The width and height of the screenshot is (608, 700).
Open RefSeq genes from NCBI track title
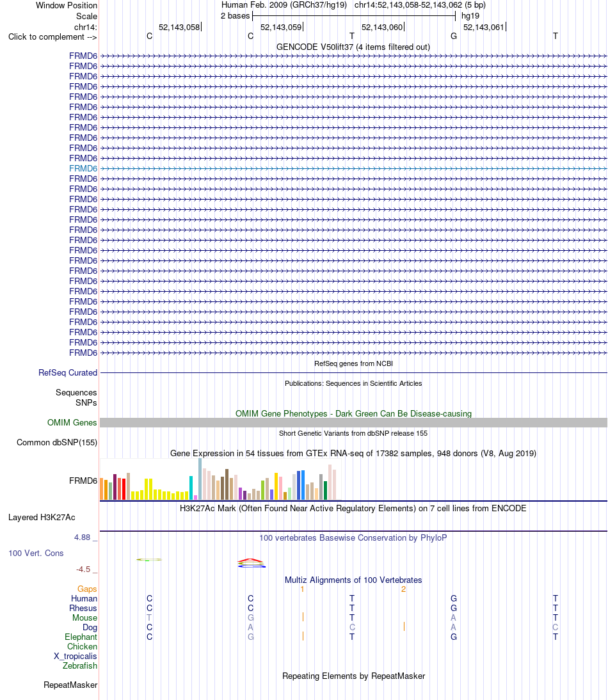(353, 363)
